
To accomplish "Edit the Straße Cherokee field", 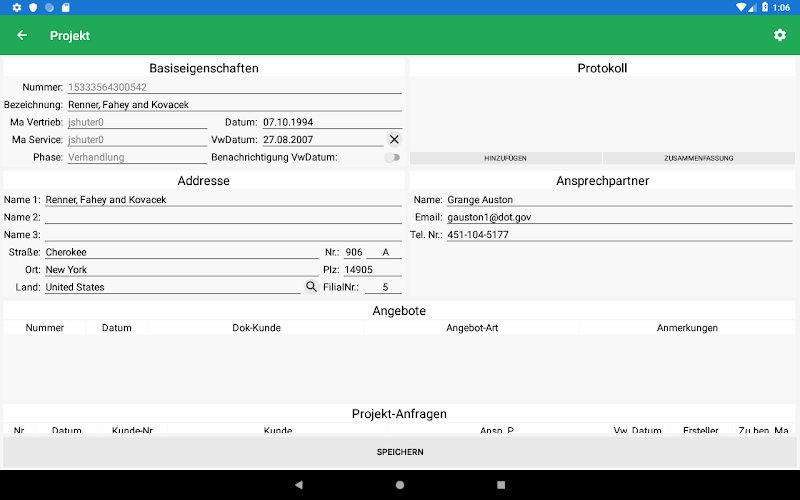I will click(x=182, y=252).
